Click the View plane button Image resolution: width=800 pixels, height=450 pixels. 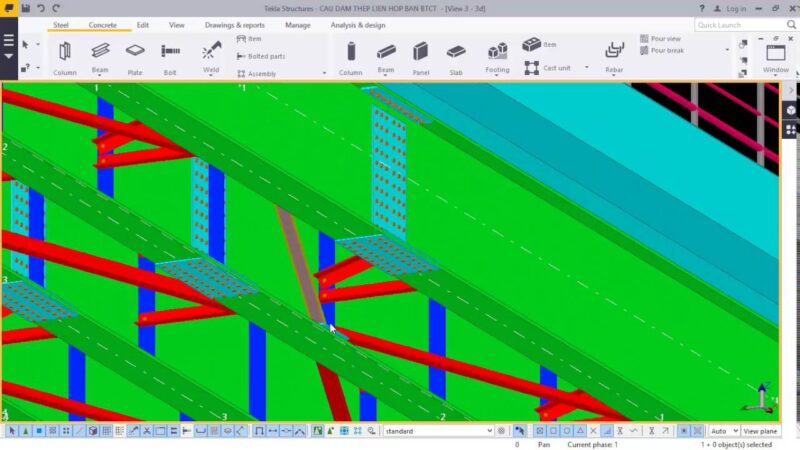coord(760,431)
